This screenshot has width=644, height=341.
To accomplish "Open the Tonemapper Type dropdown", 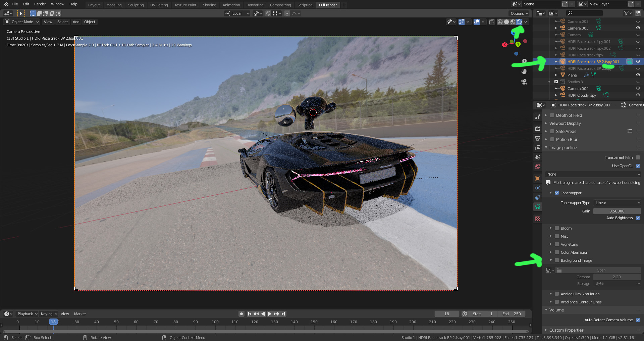I will (617, 203).
